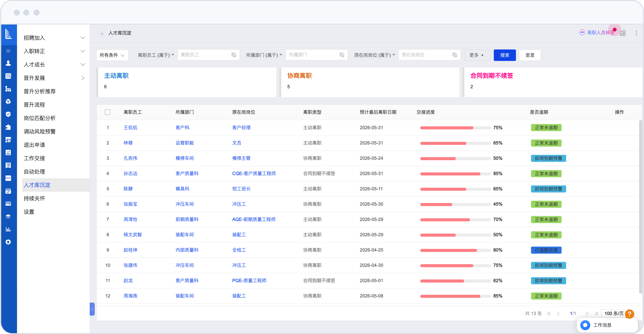Toggle the select-all checkbox in table header
Image resolution: width=644 pixels, height=334 pixels.
[107, 112]
